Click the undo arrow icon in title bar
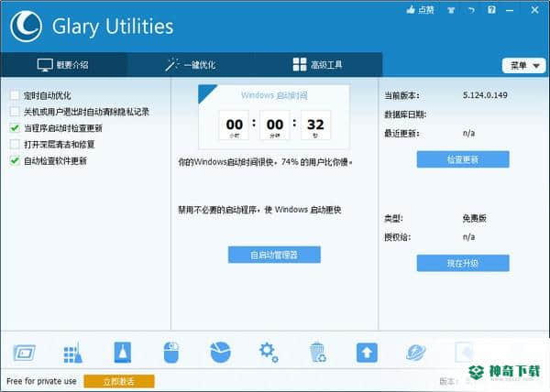Viewport: 550px width, 392px height. (471, 10)
